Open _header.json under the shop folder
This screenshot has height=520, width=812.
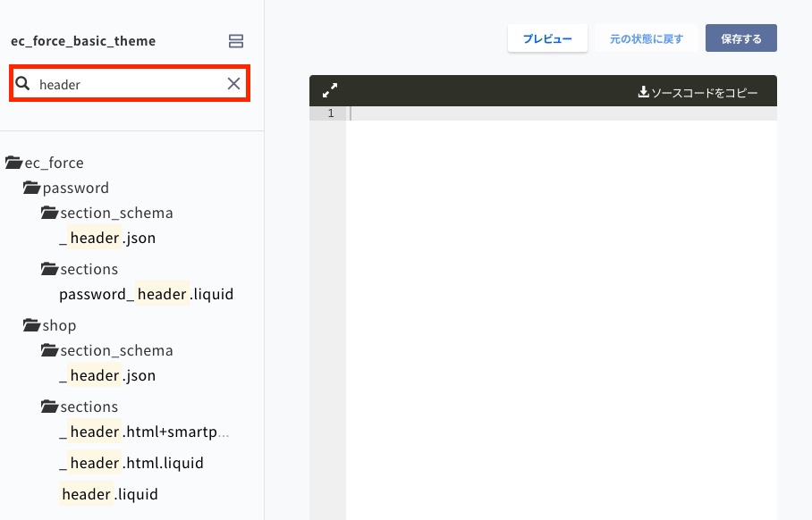[x=107, y=375]
